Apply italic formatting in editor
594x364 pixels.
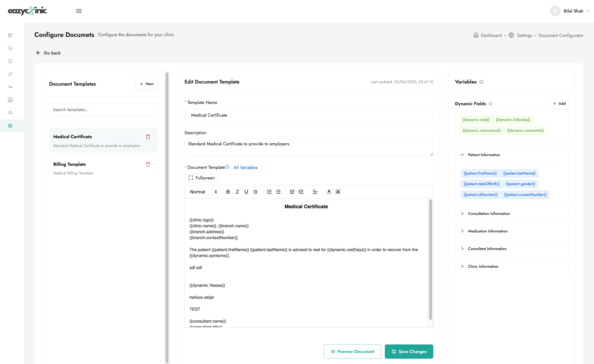pyautogui.click(x=237, y=192)
